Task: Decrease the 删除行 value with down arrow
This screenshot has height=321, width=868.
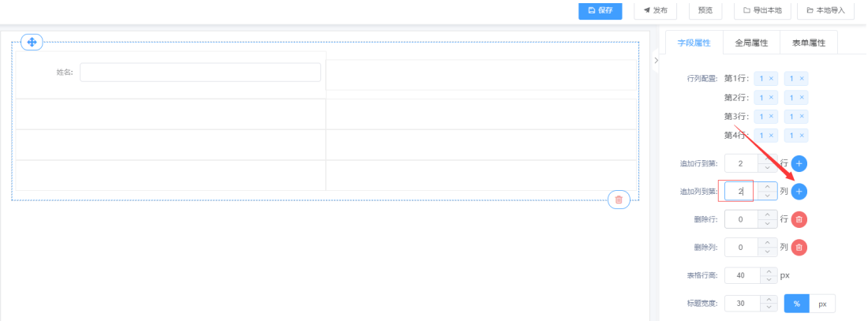Action: coord(767,223)
